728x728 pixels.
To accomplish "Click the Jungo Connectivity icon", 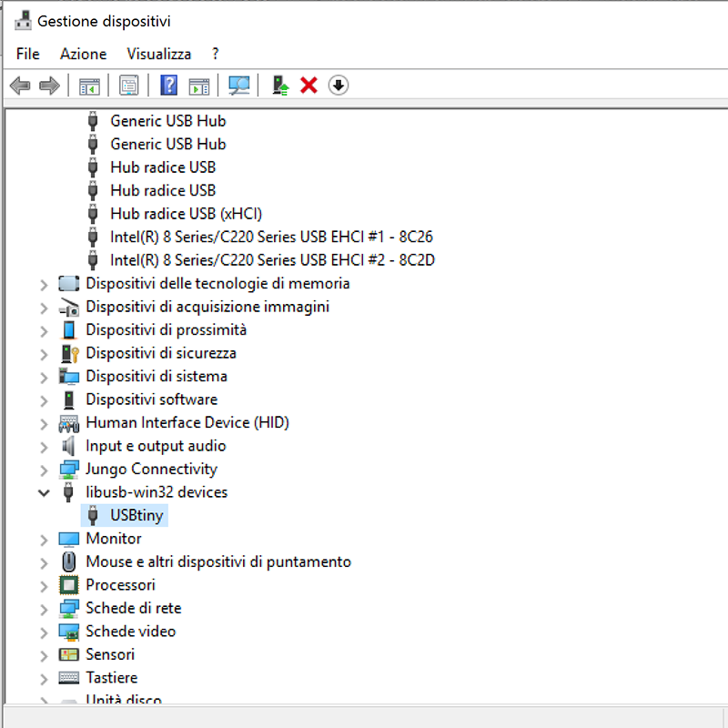I will click(69, 470).
